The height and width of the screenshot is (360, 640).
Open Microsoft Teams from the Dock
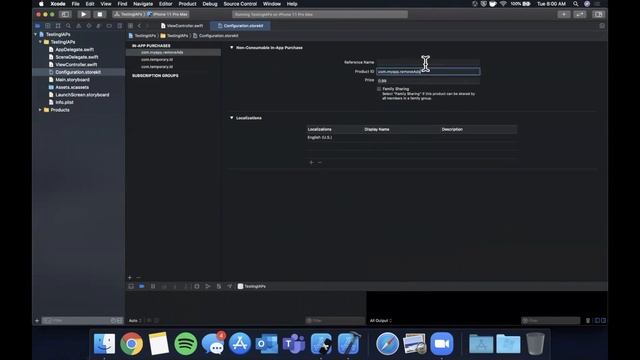(x=293, y=344)
